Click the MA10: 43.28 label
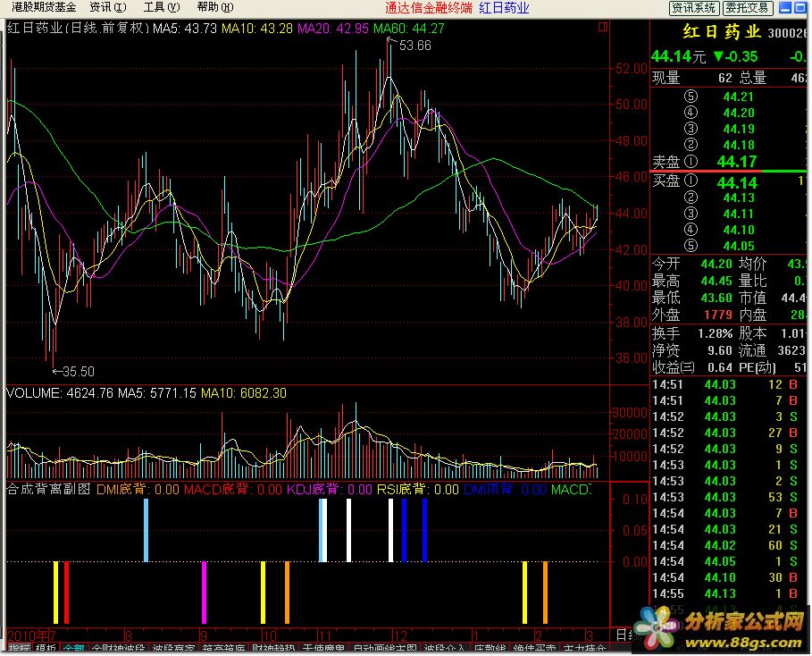 [257, 29]
